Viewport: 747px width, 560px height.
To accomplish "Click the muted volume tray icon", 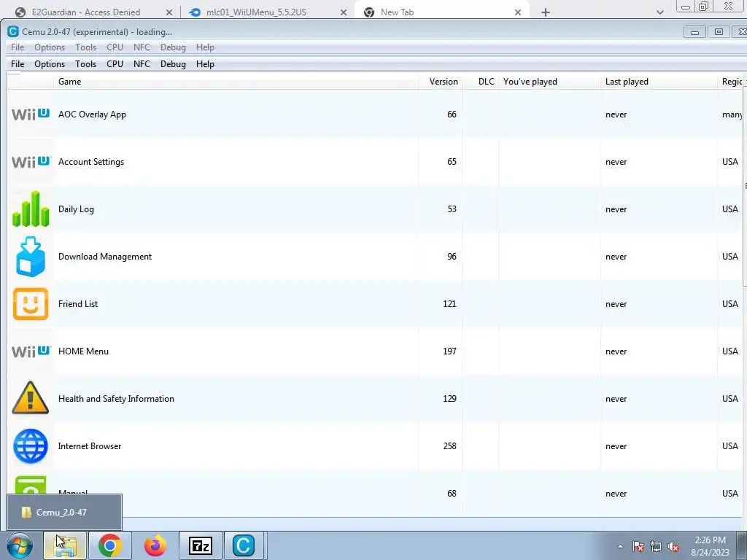I will coord(673,546).
